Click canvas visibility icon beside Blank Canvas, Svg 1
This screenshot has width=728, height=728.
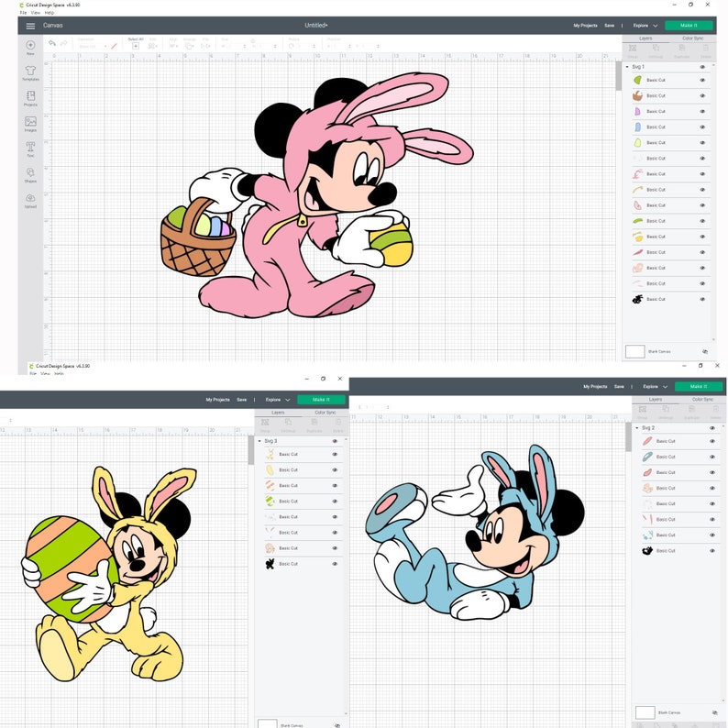click(x=705, y=351)
